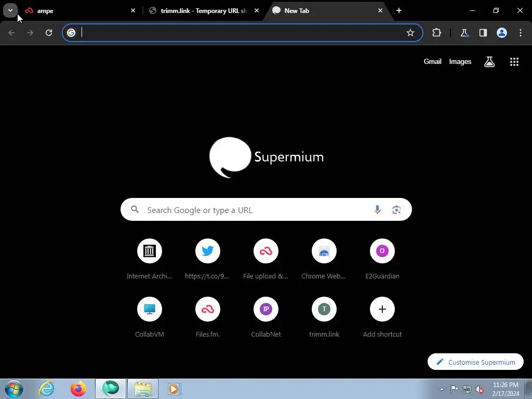Open the Google apps grid
The height and width of the screenshot is (399, 532).
pos(514,61)
